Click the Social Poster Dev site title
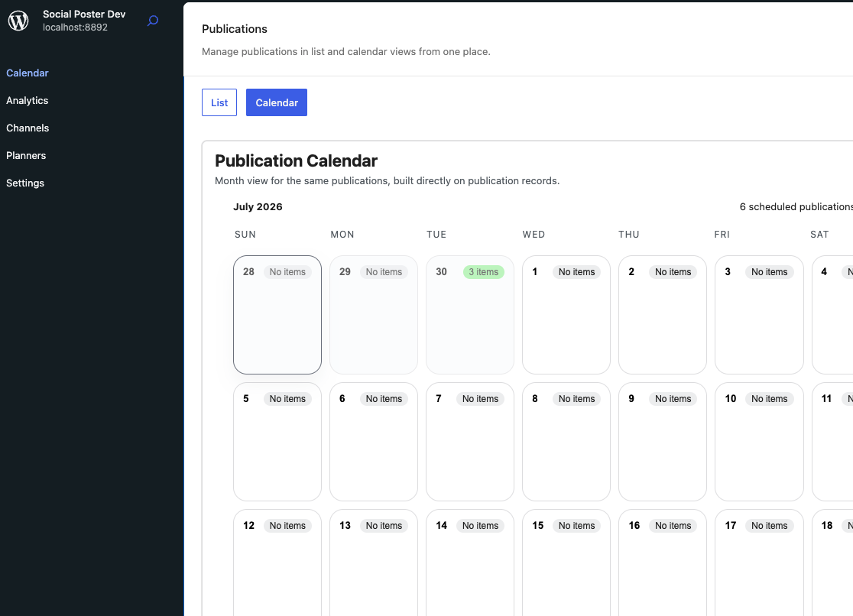This screenshot has width=853, height=616. (x=84, y=15)
